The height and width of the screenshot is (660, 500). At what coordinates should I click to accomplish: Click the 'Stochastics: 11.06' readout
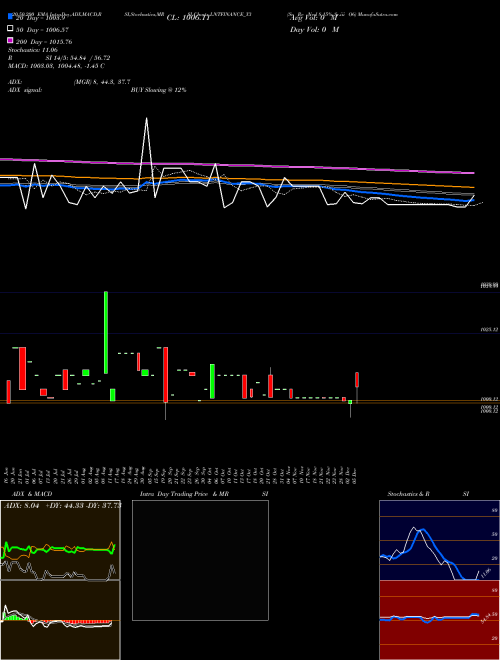coord(33,50)
